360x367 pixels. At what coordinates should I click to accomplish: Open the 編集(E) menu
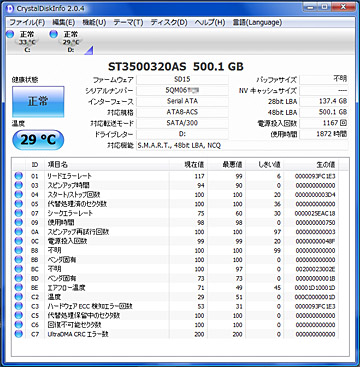(x=63, y=22)
